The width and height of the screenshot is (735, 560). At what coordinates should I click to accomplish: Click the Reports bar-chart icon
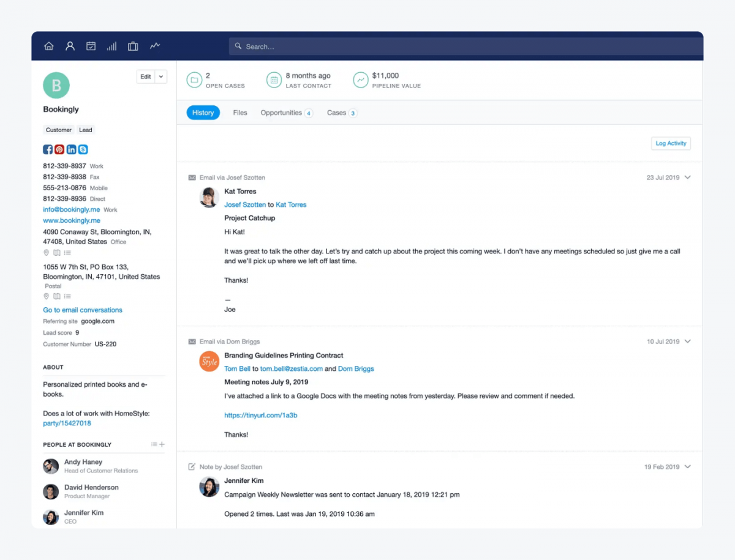[111, 46]
